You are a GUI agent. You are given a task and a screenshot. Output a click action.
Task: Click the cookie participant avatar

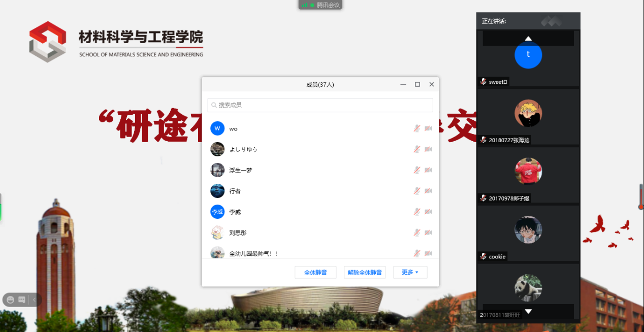pos(528,229)
